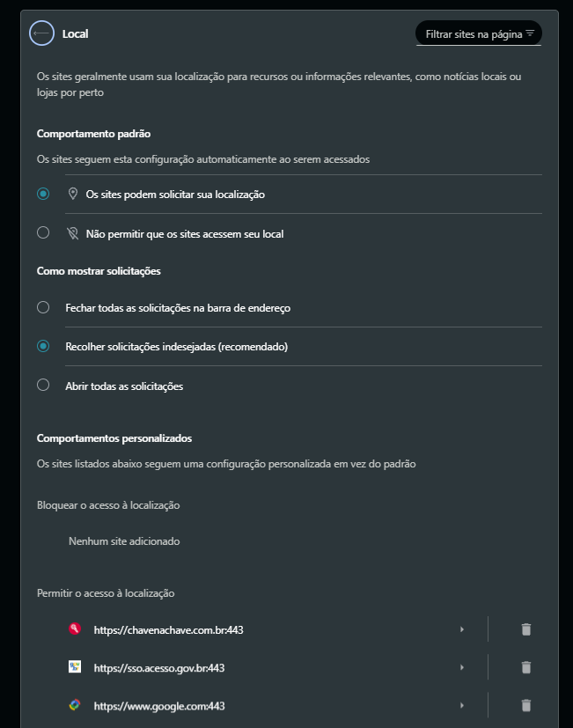Expand details arrow for chavenachave.com.br
The width and height of the screenshot is (573, 728).
(x=461, y=629)
